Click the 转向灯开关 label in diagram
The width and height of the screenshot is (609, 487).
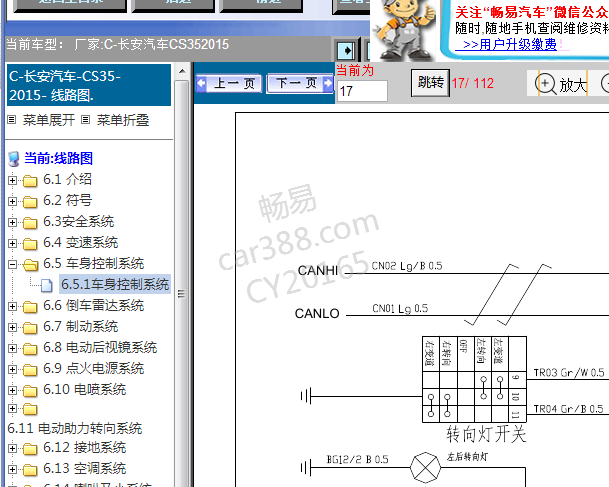pos(486,434)
